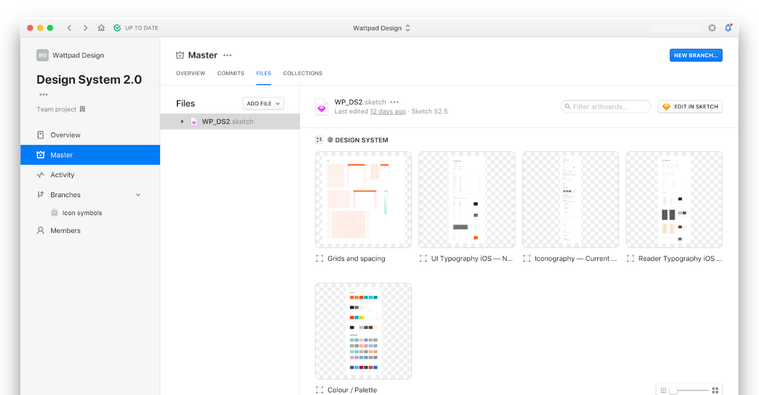Screen dimensions: 759x395
Task: Open the Icon symbols branch
Action: click(82, 213)
